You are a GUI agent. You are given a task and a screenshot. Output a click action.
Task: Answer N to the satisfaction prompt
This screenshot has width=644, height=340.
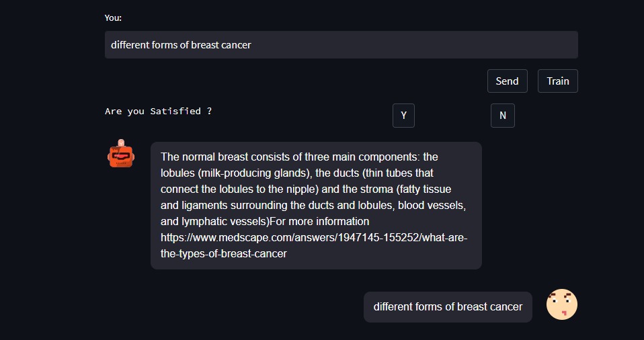tap(502, 116)
